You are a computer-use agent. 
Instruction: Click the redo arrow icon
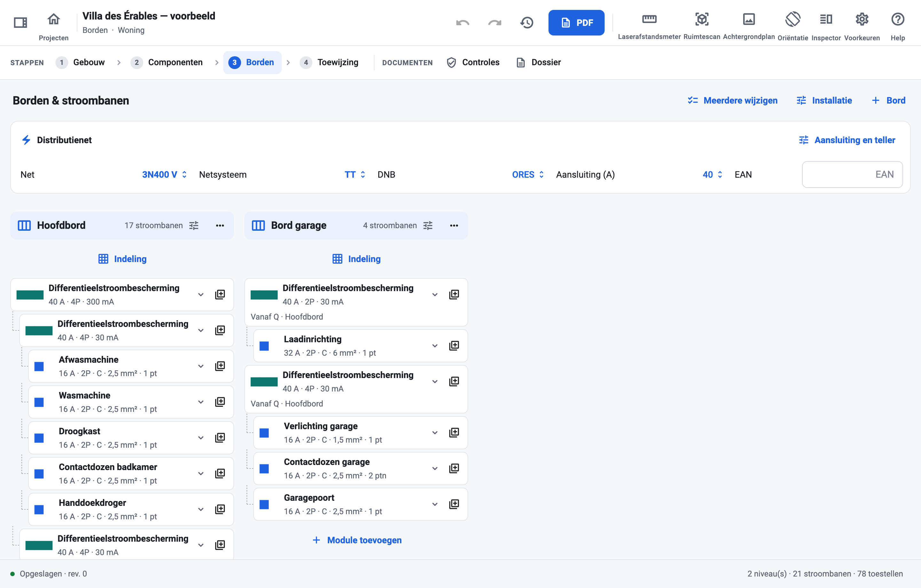click(494, 23)
